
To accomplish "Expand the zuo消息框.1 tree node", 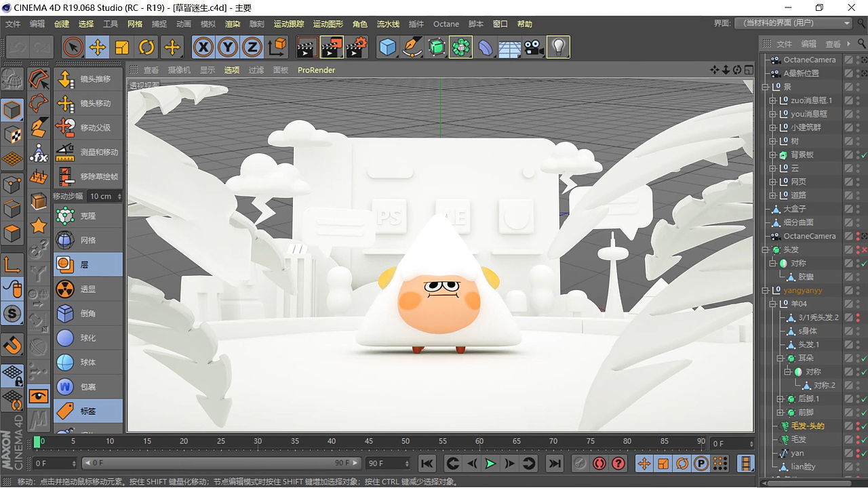I will (x=772, y=100).
